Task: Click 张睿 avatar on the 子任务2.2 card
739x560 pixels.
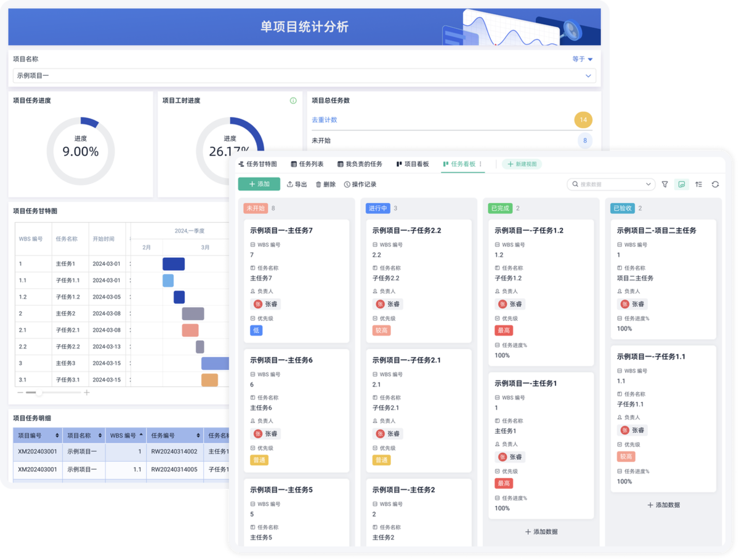Action: tap(381, 304)
